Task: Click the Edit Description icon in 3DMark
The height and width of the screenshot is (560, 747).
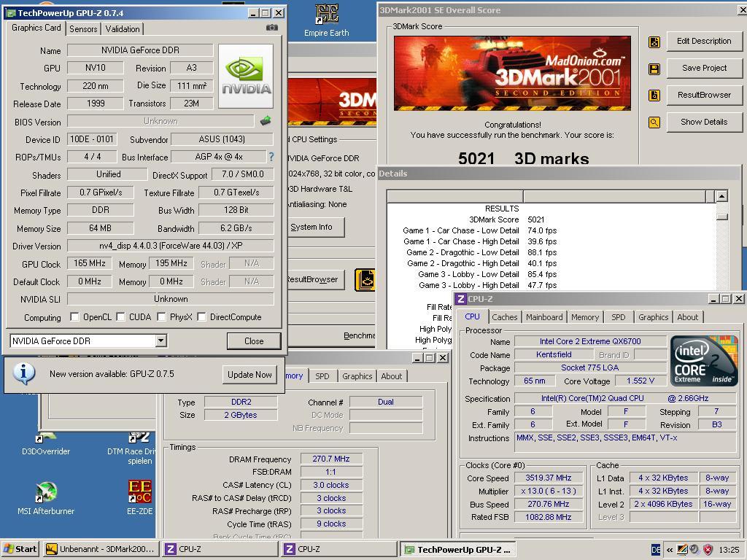Action: 654,42
